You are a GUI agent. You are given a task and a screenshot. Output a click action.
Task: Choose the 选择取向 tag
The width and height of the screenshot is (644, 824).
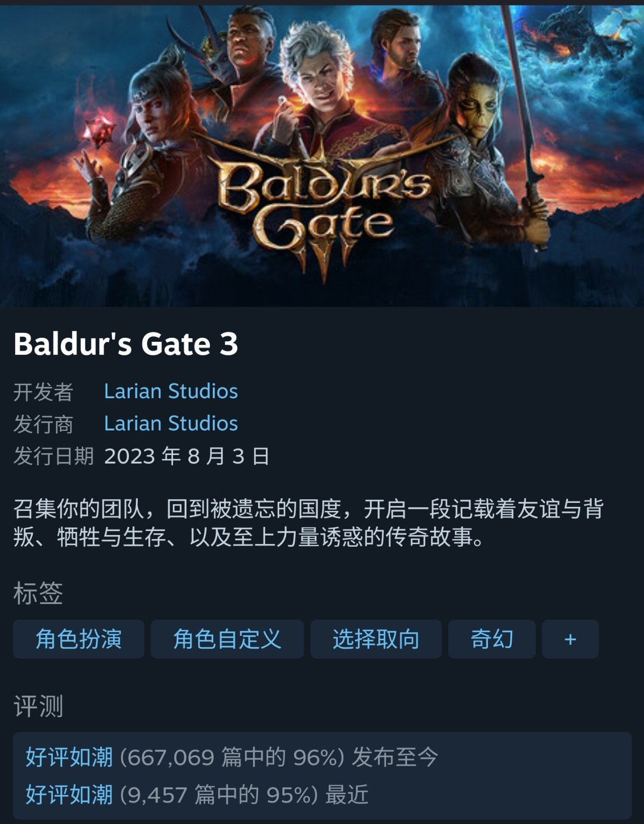tap(376, 639)
